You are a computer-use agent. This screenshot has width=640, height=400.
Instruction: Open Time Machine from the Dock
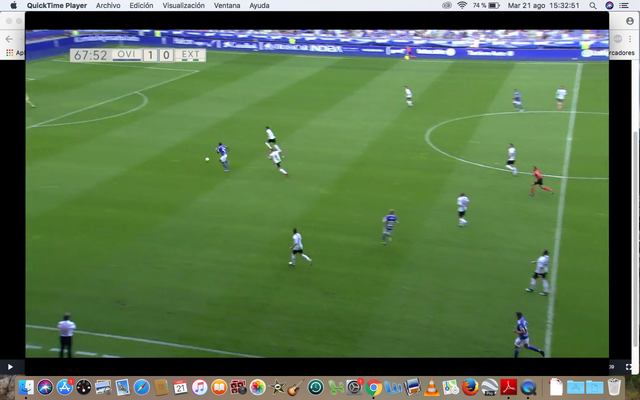316,387
